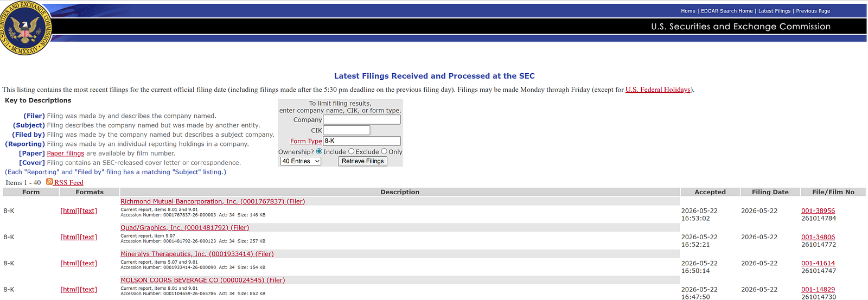Open U.S. Federal Holidays link
Image resolution: width=868 pixels, height=300 pixels.
pos(658,90)
